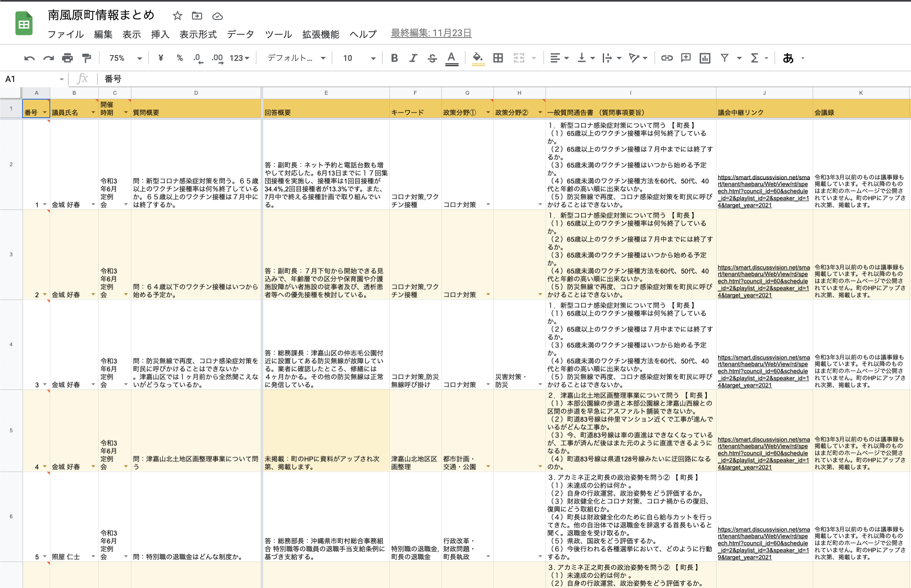Open the 番号 column filter dropdown

click(45, 113)
